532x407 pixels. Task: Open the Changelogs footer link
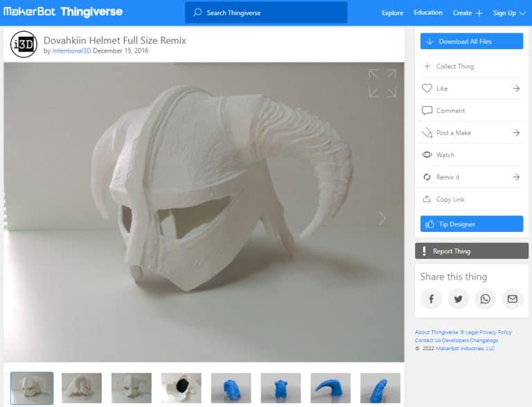[484, 340]
